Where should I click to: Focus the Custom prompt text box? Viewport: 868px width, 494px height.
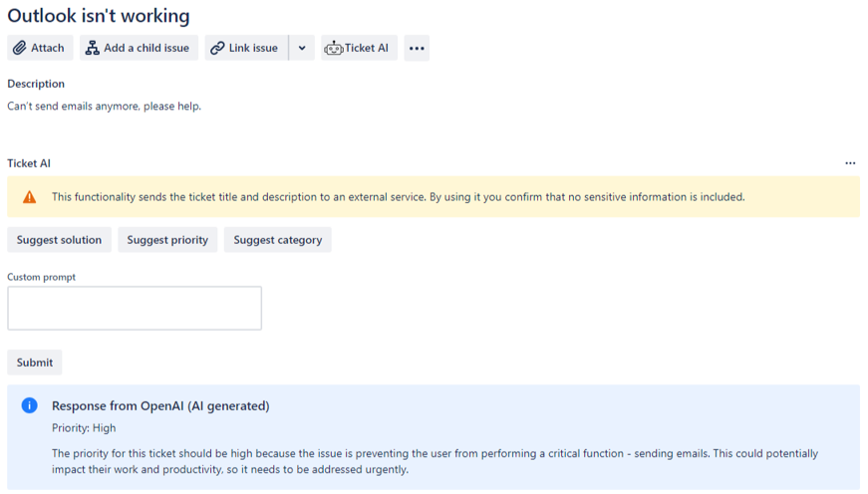pyautogui.click(x=135, y=309)
